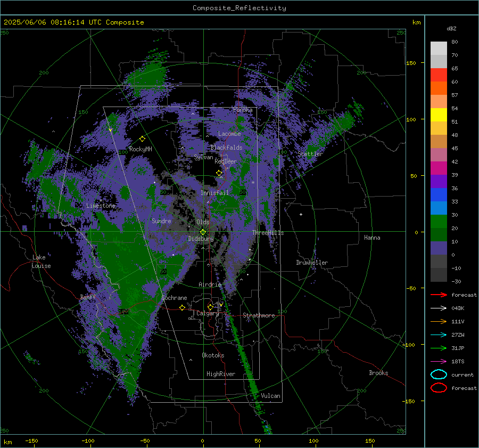Click the 'Stettler' map label

(x=310, y=154)
